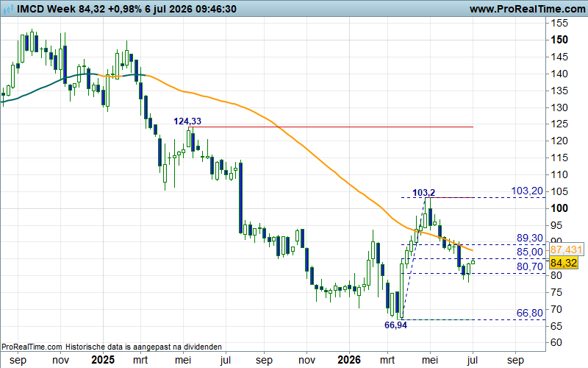The height and width of the screenshot is (368, 588).
Task: Click the 2026 year marker on time axis
Action: pos(348,360)
